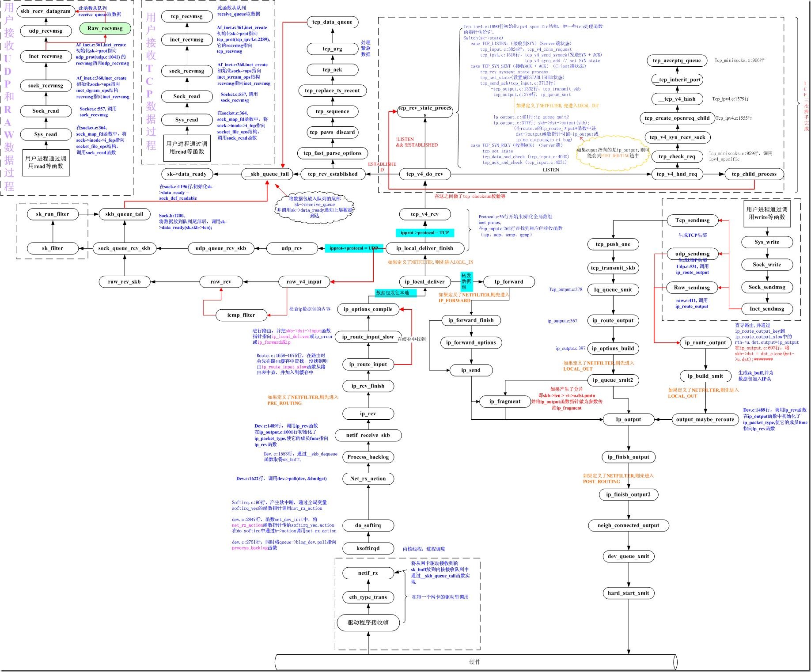Select the udp_queue_rcv_skb node
811x672 pixels.
[221, 248]
